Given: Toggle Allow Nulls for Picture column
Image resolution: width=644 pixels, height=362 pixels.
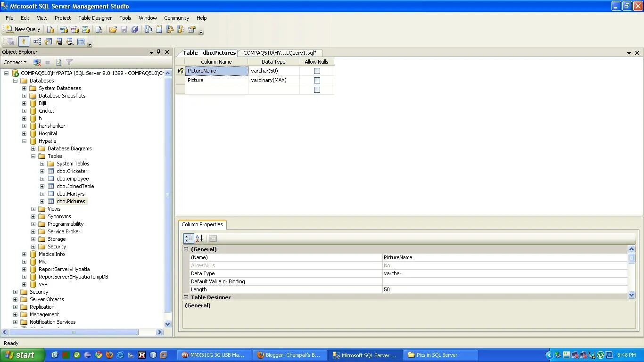Looking at the screenshot, I should [x=317, y=80].
